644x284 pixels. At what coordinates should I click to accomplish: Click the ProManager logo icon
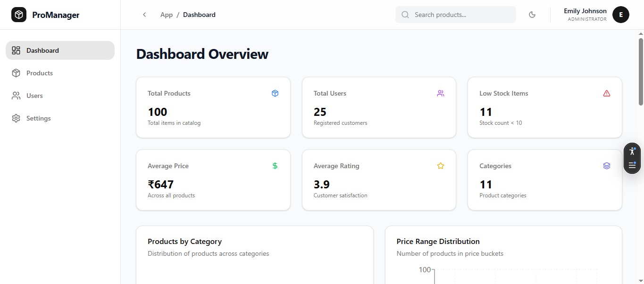coord(19,15)
